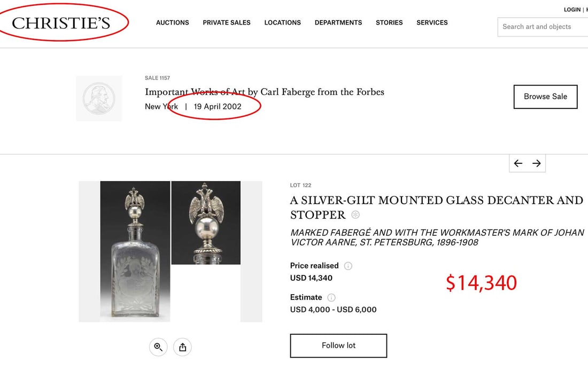Screen dimensions: 588x370
Task: Open Price realised info icon
Action: tap(348, 266)
